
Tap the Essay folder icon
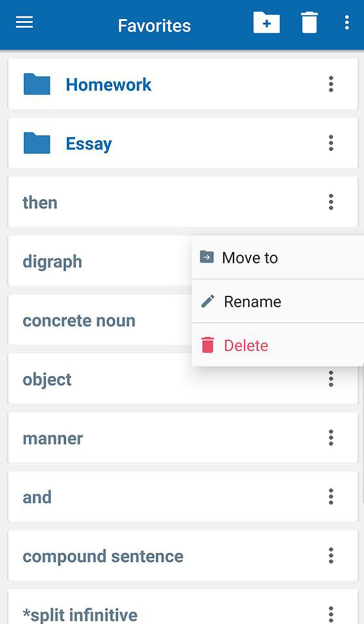36,143
